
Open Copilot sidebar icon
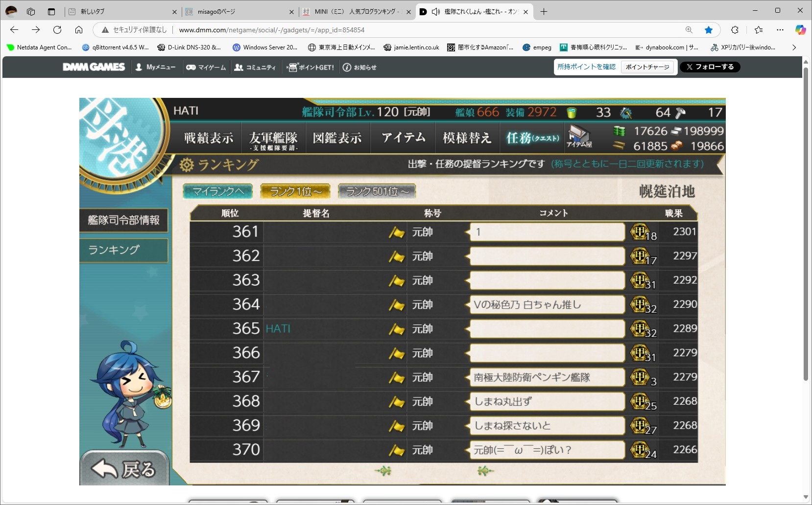pyautogui.click(x=801, y=30)
